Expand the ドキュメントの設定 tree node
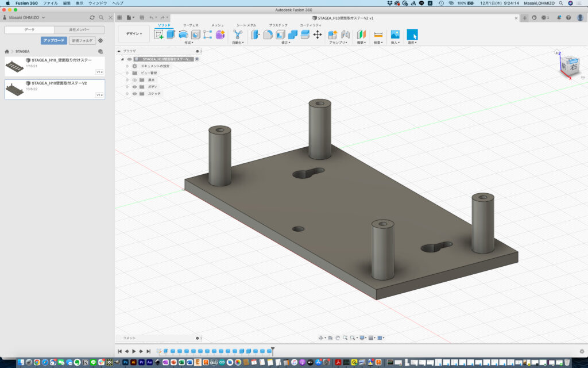This screenshot has height=368, width=588. pyautogui.click(x=127, y=66)
